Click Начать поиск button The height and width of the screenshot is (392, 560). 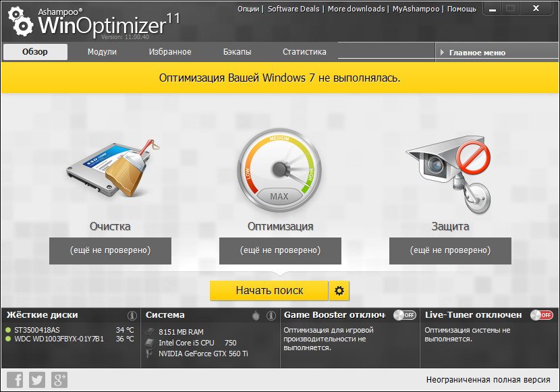coord(269,291)
